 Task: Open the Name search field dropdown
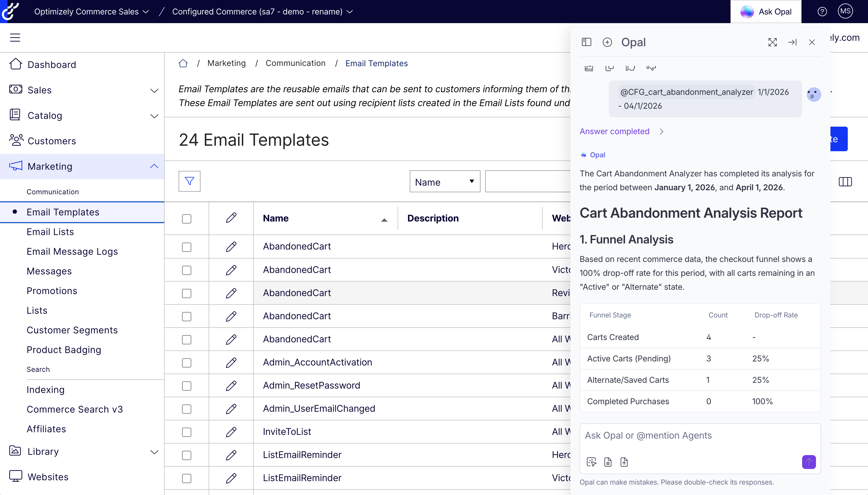444,182
